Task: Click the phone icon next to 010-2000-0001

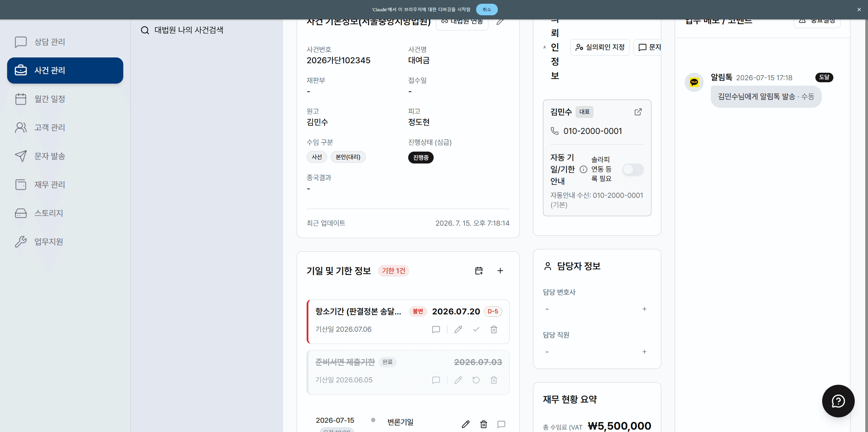Action: coord(555,131)
